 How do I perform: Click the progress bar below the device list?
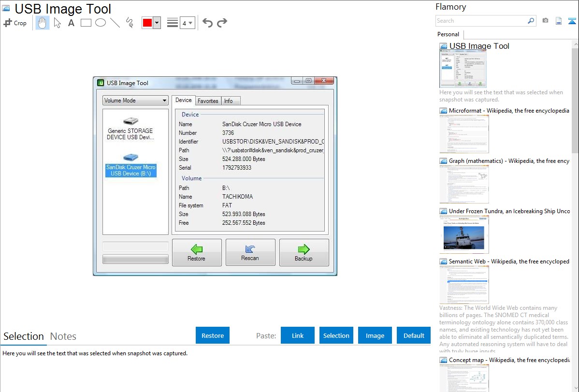tap(135, 259)
